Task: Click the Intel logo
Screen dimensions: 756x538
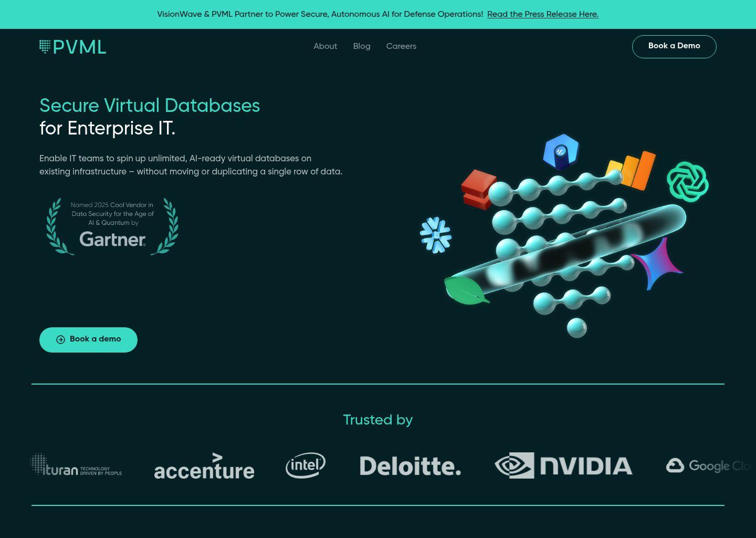Action: click(x=306, y=465)
